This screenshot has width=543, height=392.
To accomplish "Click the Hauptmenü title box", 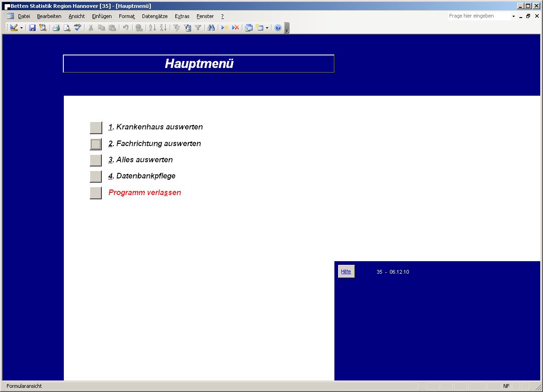I will click(x=199, y=64).
